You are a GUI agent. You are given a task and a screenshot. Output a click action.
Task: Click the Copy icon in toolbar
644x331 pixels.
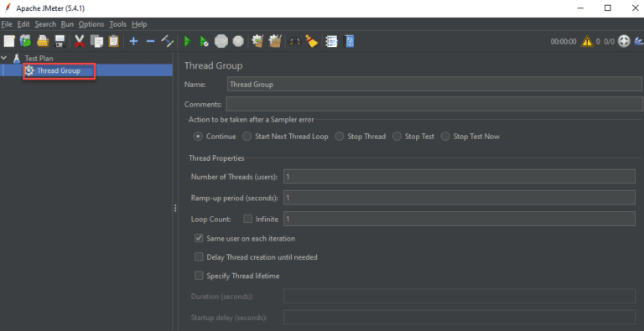coord(97,41)
